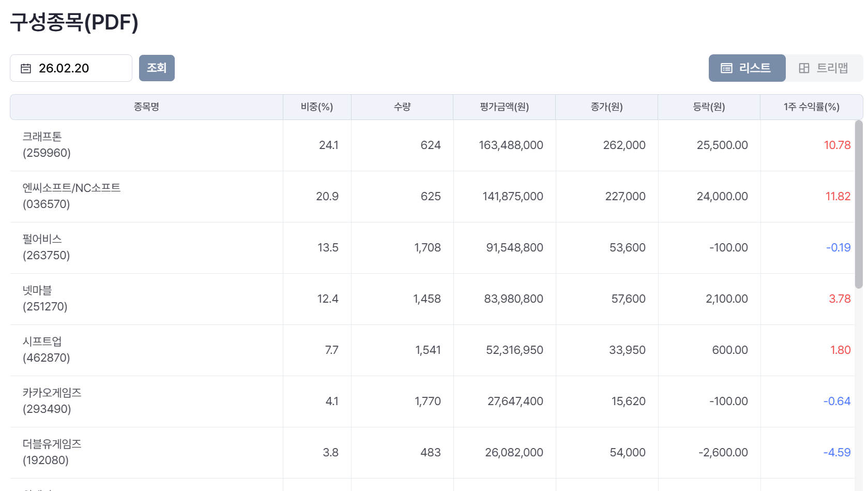This screenshot has height=491, width=868.
Task: Click closing price 33,950
Action: [627, 350]
